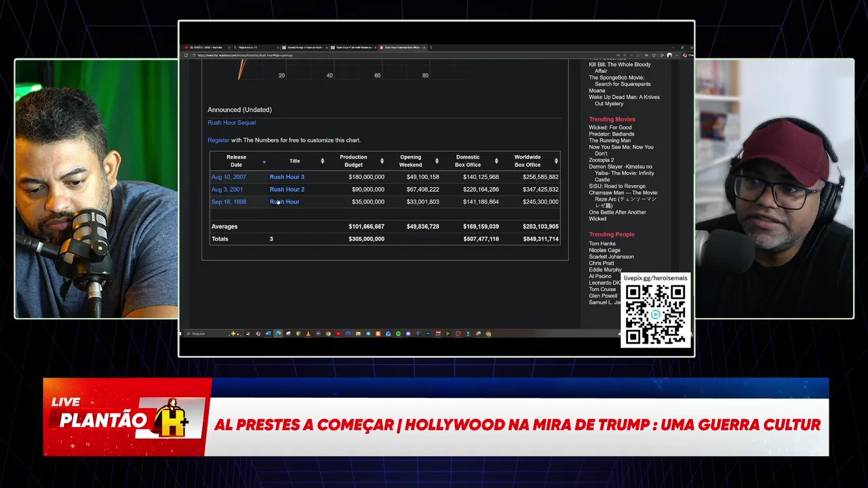Open the Rush Hour 3 title link

tap(287, 177)
